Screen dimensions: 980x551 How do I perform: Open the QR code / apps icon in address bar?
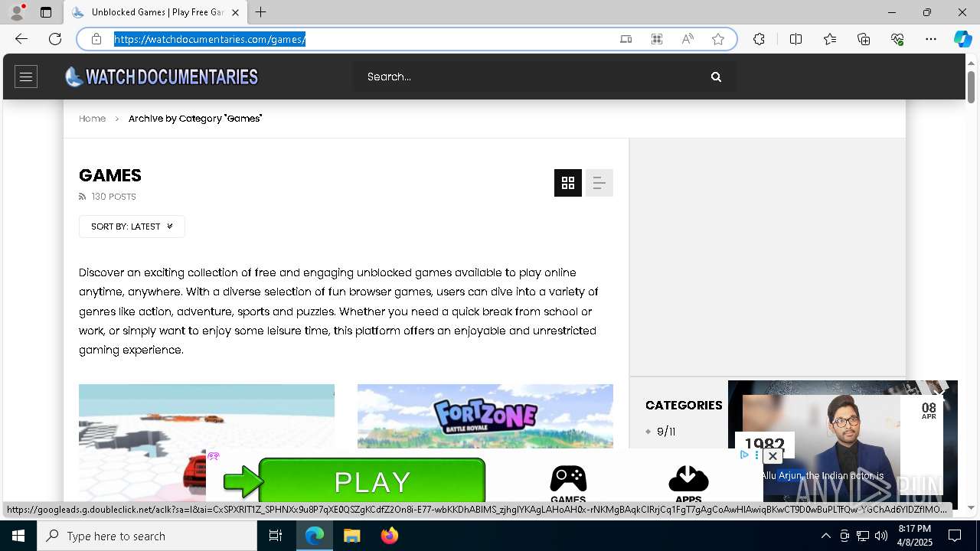(657, 39)
